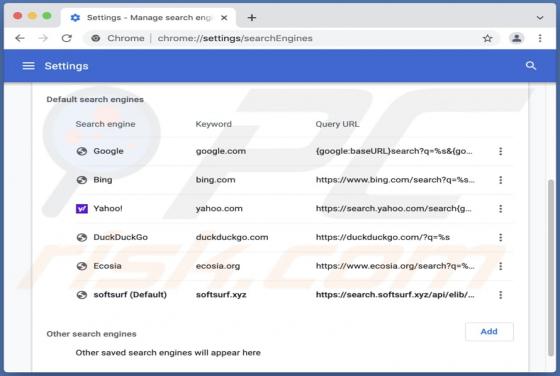This screenshot has width=560, height=376.
Task: Click the ecosia.org keyword
Action: 218,266
